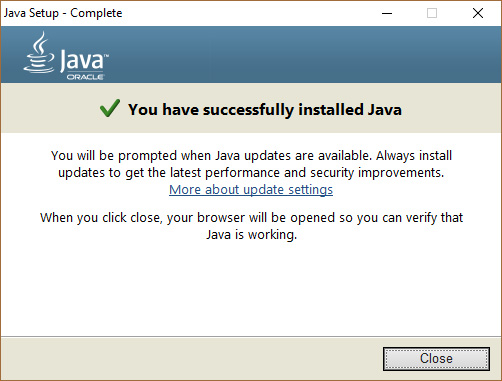The width and height of the screenshot is (502, 381).
Task: Click the empty area of the blue header banner
Action: (300, 54)
